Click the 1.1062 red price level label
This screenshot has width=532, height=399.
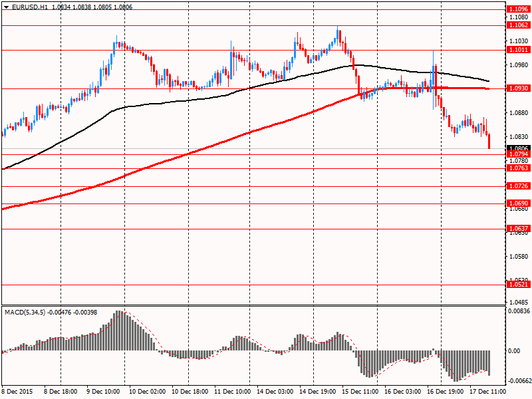click(x=519, y=25)
